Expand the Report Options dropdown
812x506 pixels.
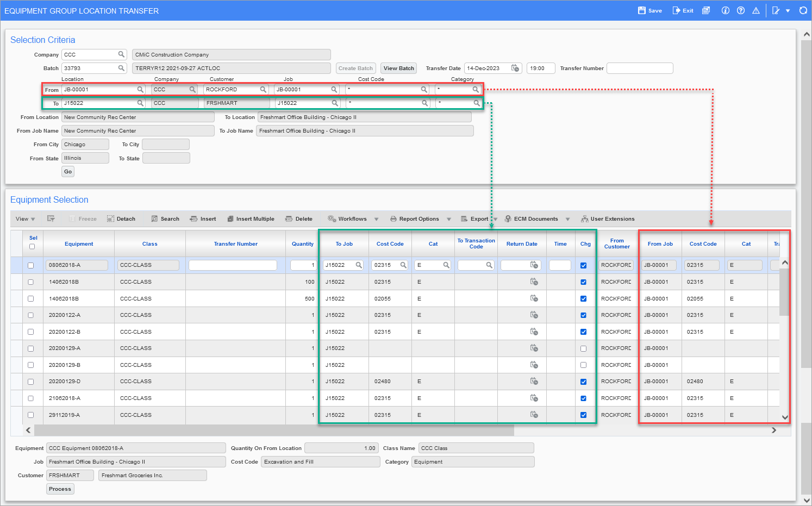pos(448,219)
